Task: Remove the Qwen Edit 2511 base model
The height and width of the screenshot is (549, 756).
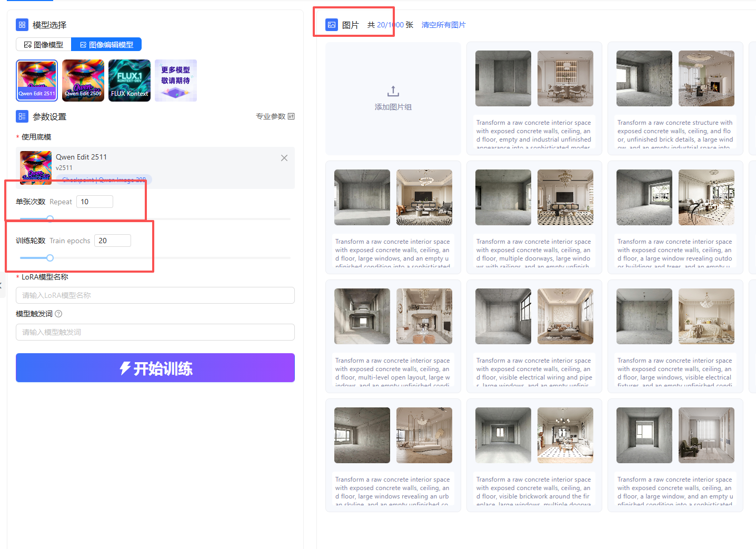Action: (x=284, y=158)
